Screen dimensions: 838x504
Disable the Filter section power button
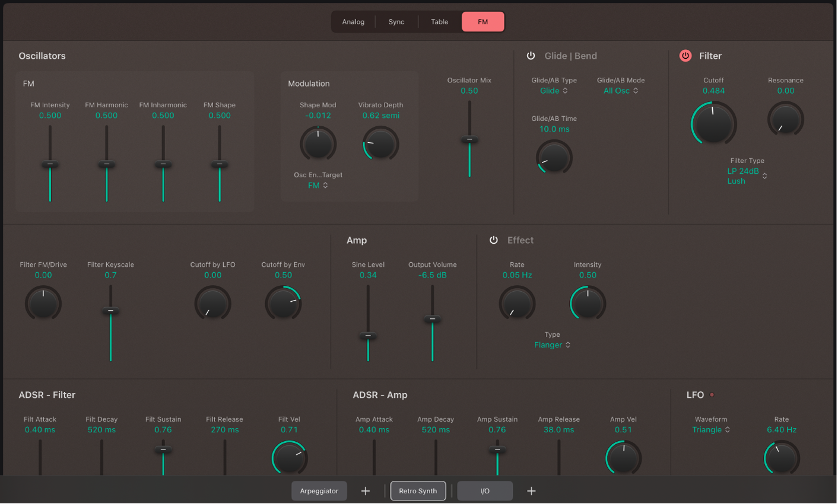pyautogui.click(x=685, y=55)
